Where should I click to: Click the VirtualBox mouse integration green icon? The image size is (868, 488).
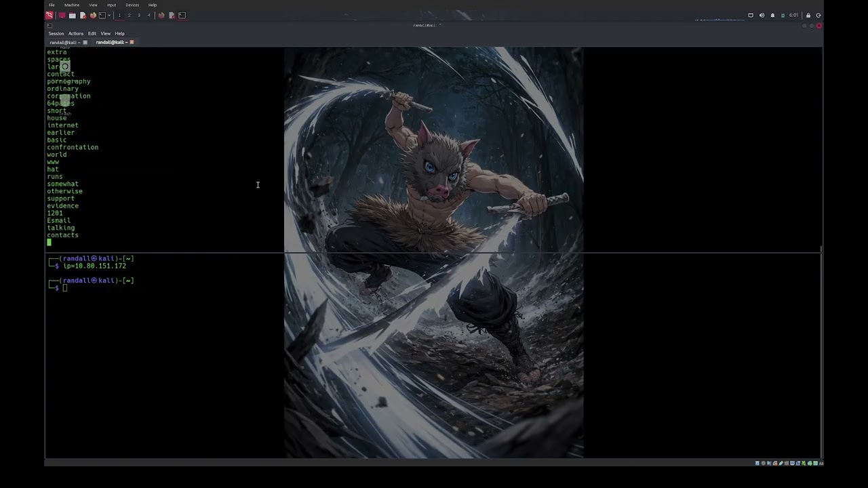pyautogui.click(x=810, y=464)
